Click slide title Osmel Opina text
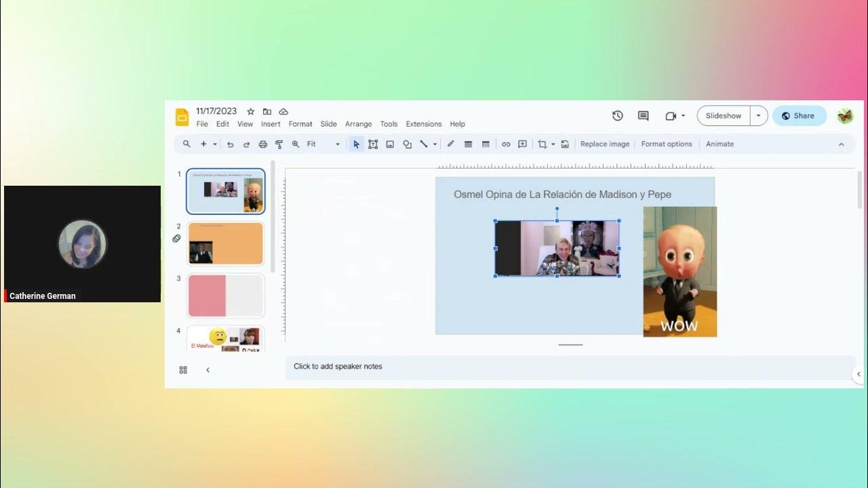Viewport: 868px width, 488px height. pyautogui.click(x=562, y=195)
